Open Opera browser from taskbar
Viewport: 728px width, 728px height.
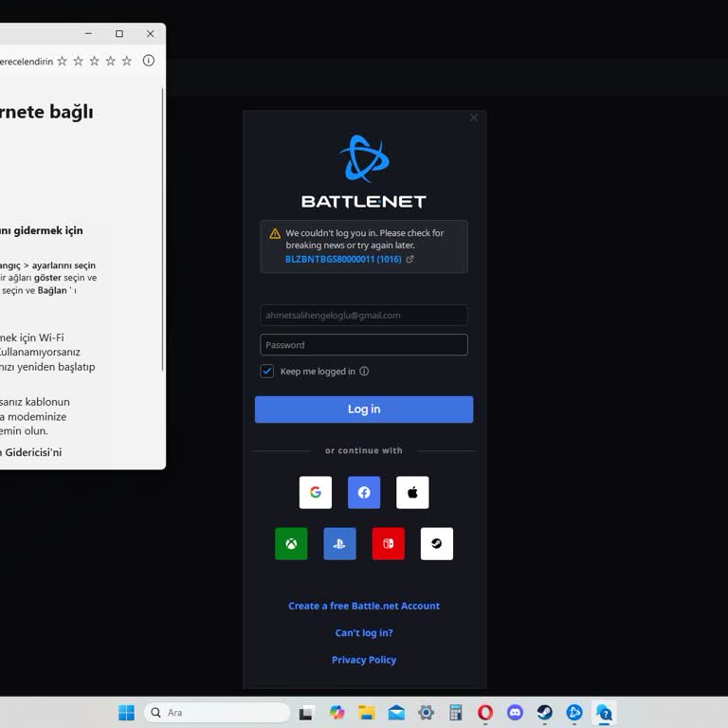(485, 712)
